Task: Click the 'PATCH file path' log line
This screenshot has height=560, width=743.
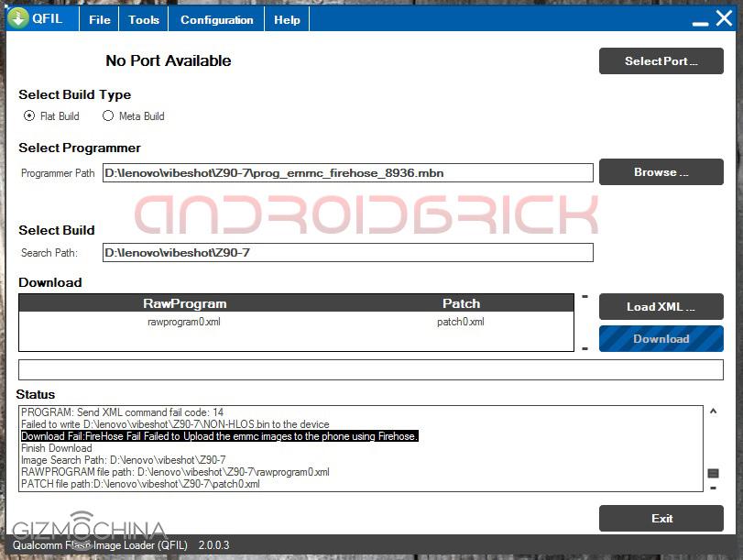Action: 140,484
